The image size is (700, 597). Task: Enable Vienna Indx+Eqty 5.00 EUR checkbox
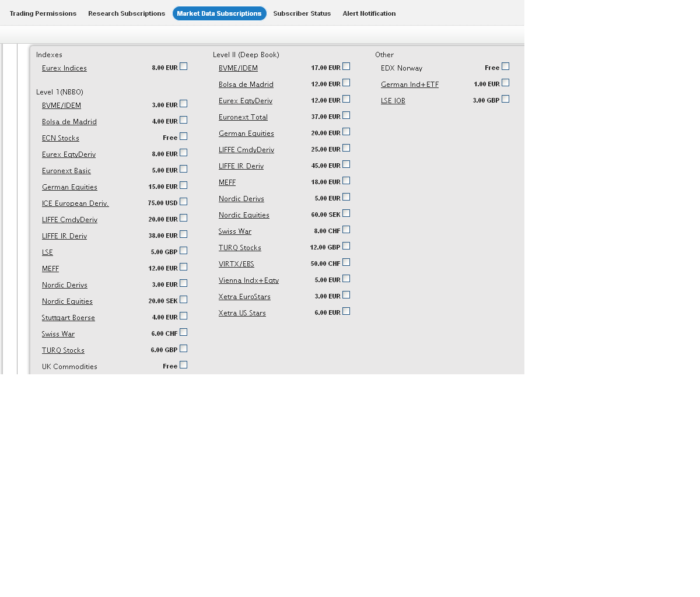pos(346,279)
